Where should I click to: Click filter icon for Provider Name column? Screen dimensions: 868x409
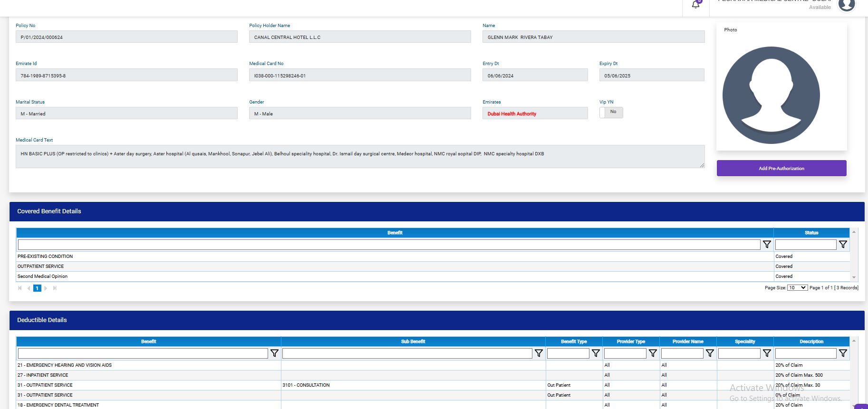[710, 353]
